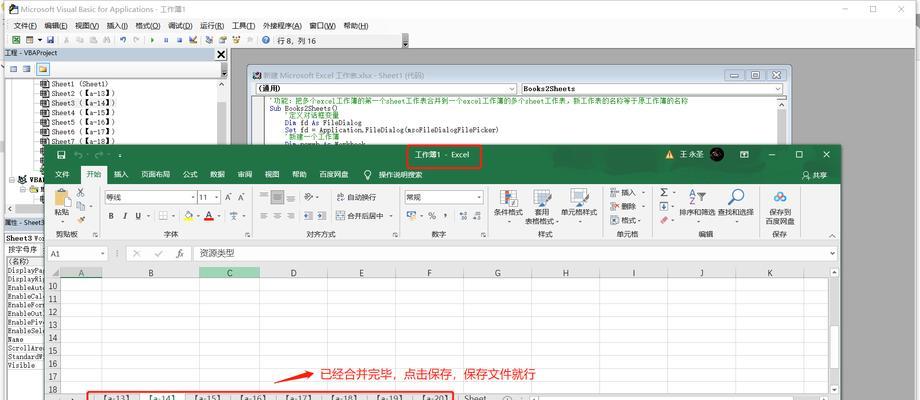920x400 pixels.
Task: Open the VBA object dropdown (通用)
Action: click(512, 89)
